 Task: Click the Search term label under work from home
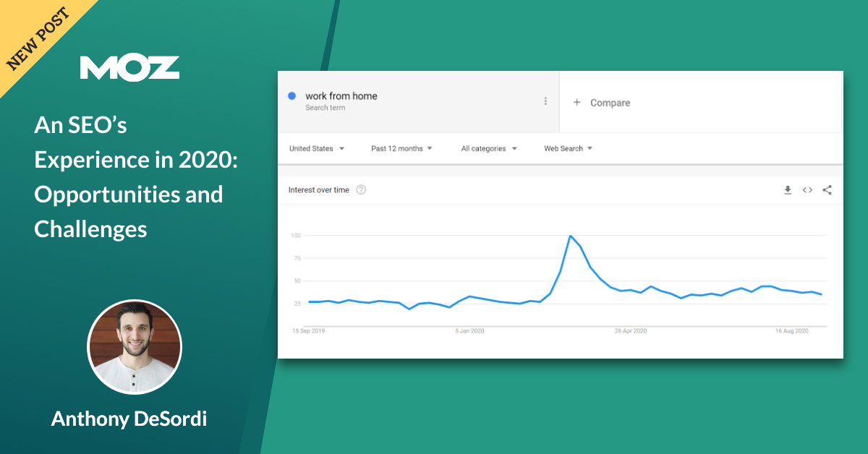325,108
